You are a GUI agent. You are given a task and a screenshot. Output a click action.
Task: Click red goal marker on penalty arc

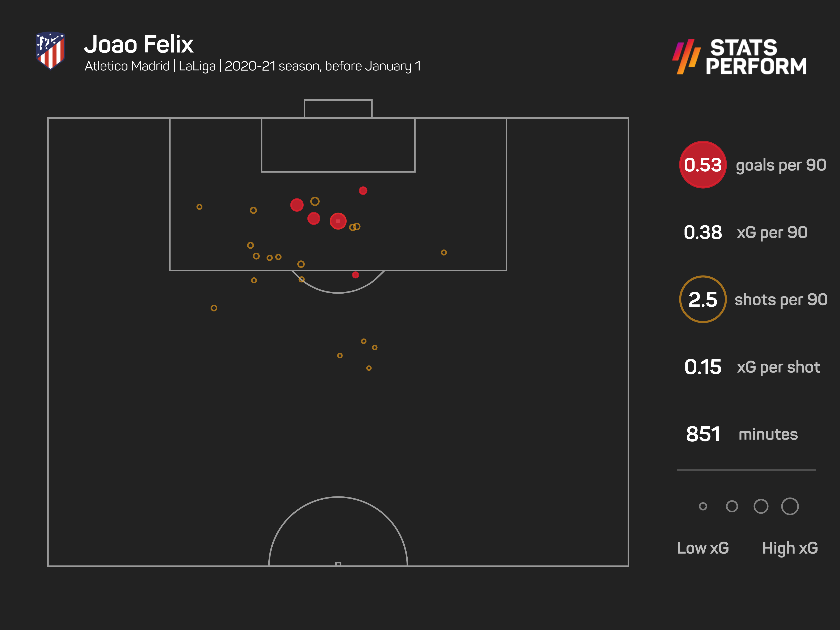pos(356,275)
